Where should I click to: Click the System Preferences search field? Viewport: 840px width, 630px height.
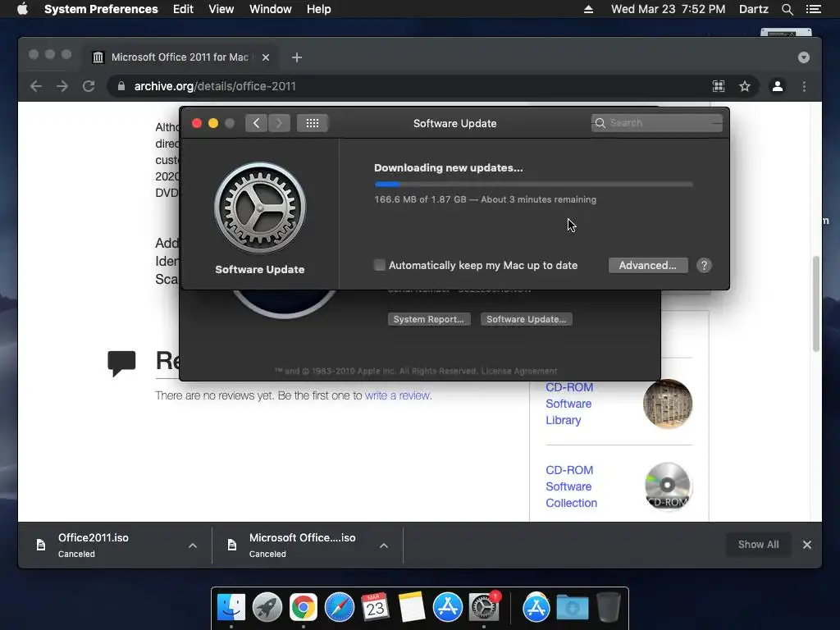657,123
